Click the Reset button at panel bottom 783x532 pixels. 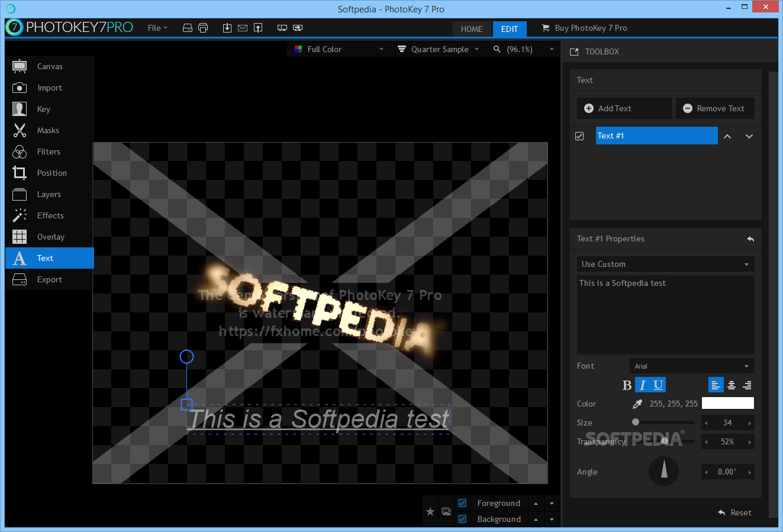pyautogui.click(x=734, y=512)
